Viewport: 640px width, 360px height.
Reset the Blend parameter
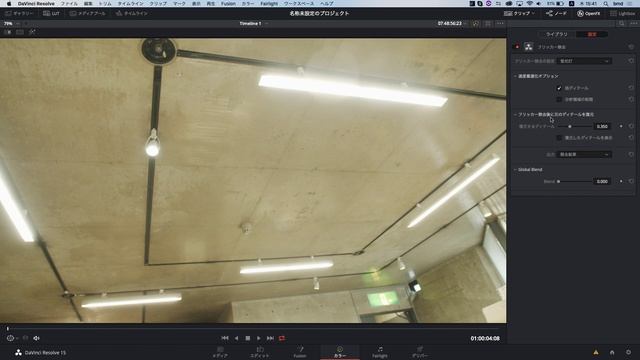tap(631, 181)
